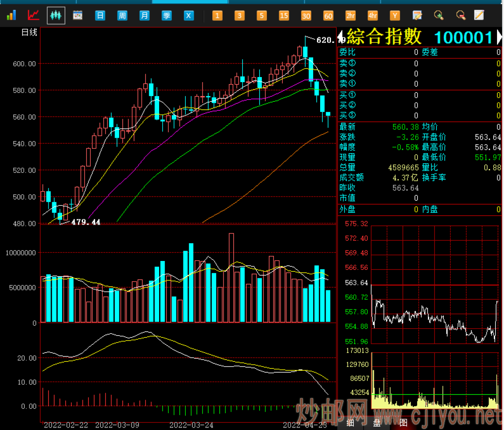Viewport: 504px width, 430px height.
Task: Click the 620 high price candlestick label
Action: 326,40
